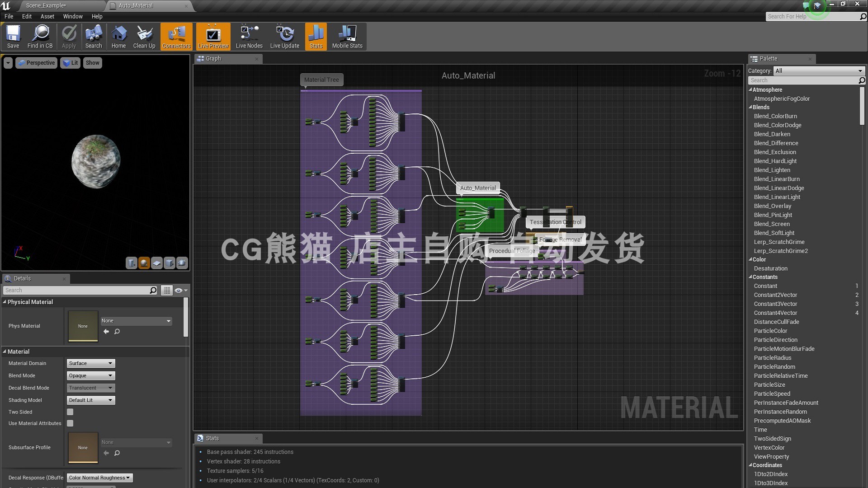
Task: Select sphere preview mesh icon
Action: (144, 263)
